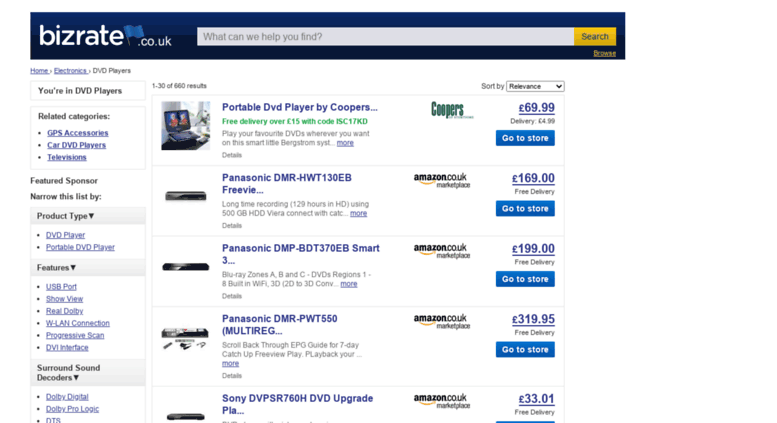This screenshot has width=777, height=423.
Task: Open the Sort by Relevance dropdown
Action: pos(535,86)
